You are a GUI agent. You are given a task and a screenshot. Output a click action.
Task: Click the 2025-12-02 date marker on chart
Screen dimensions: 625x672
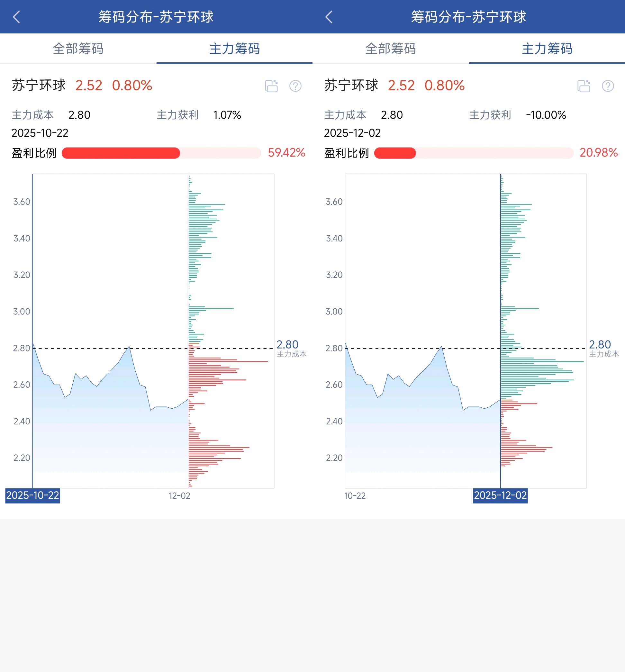pyautogui.click(x=500, y=495)
